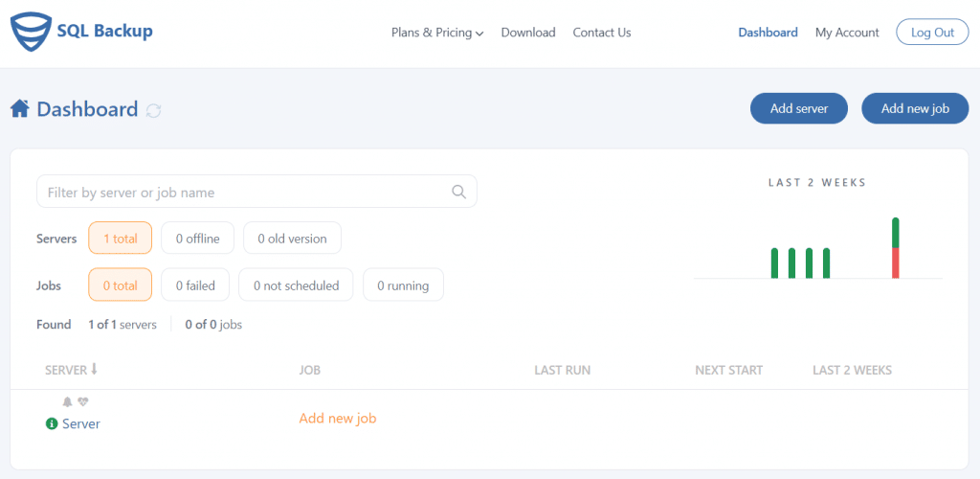Toggle the '0 failed' jobs filter
Viewport: 980px width, 479px height.
[x=195, y=285]
